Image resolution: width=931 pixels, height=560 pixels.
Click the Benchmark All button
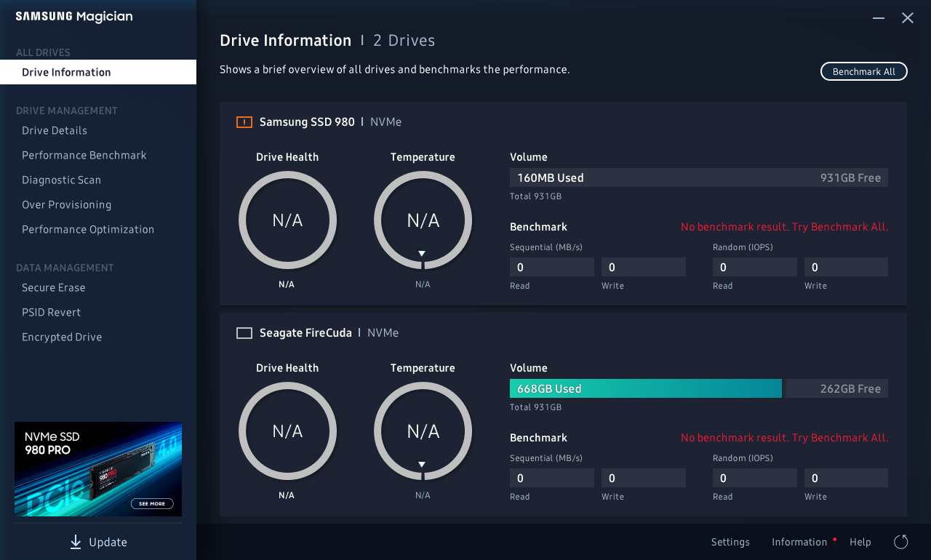pyautogui.click(x=864, y=71)
